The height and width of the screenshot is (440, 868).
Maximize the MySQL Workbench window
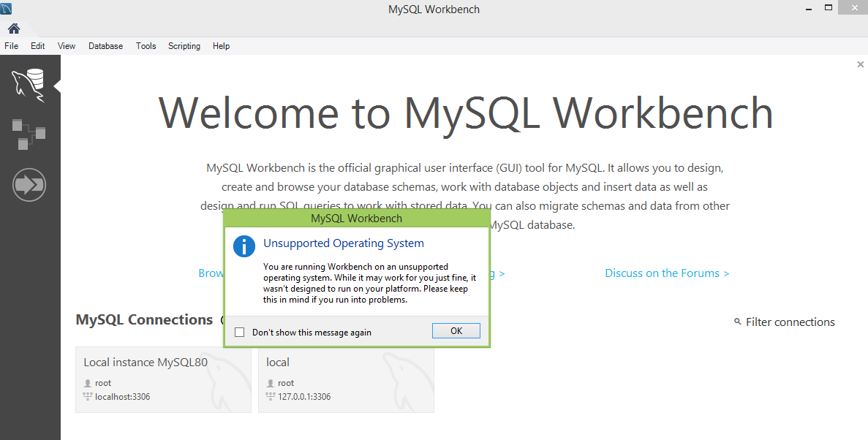(829, 8)
